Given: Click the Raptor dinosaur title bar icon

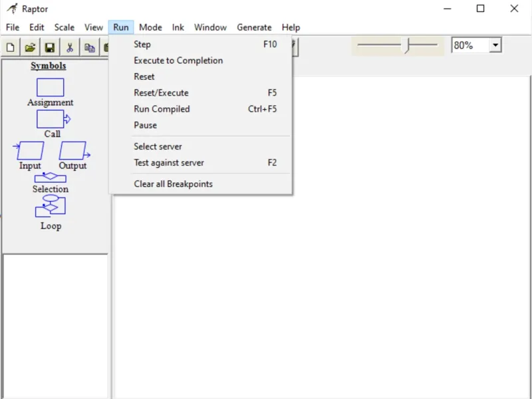Looking at the screenshot, I should (x=12, y=9).
